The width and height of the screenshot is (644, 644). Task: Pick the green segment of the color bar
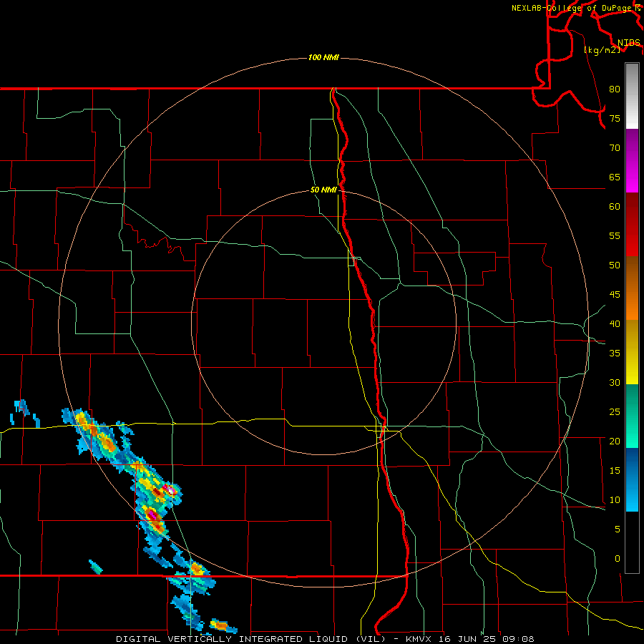632,416
